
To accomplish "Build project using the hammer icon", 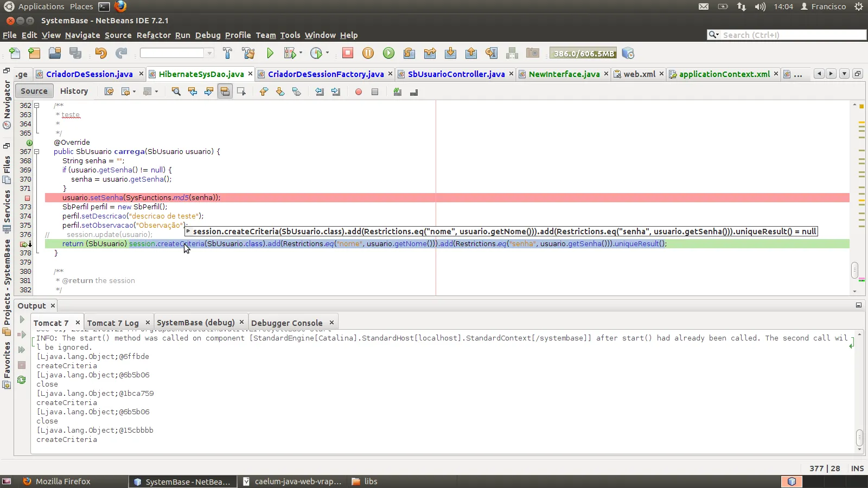I will click(227, 53).
